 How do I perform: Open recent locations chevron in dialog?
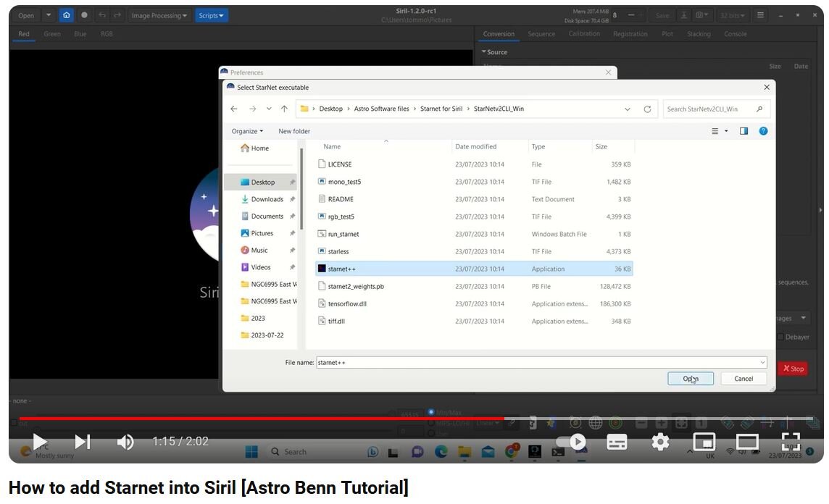tap(269, 109)
